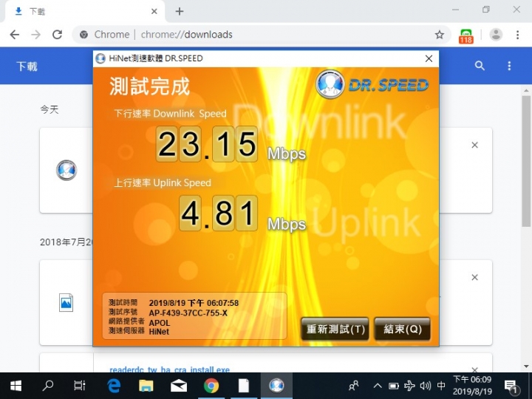Open the clock showing 下午 06:09

(x=472, y=386)
